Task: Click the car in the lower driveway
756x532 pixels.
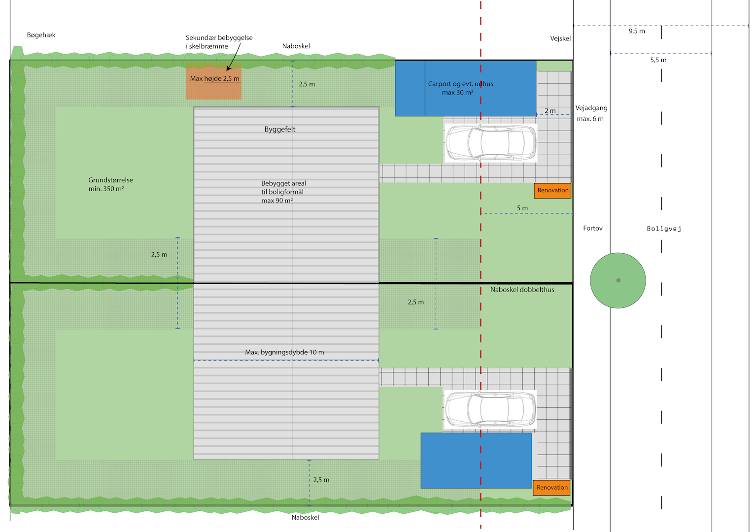Action: pyautogui.click(x=490, y=410)
